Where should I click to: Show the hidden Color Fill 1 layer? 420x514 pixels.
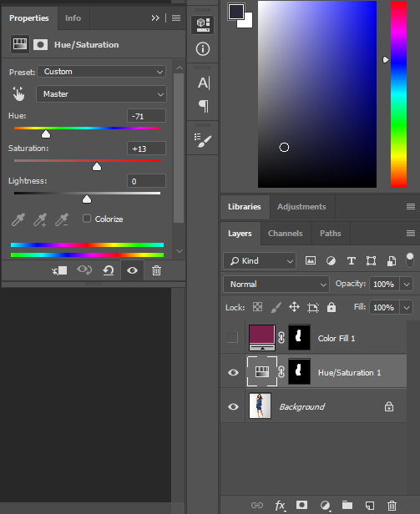tap(233, 338)
